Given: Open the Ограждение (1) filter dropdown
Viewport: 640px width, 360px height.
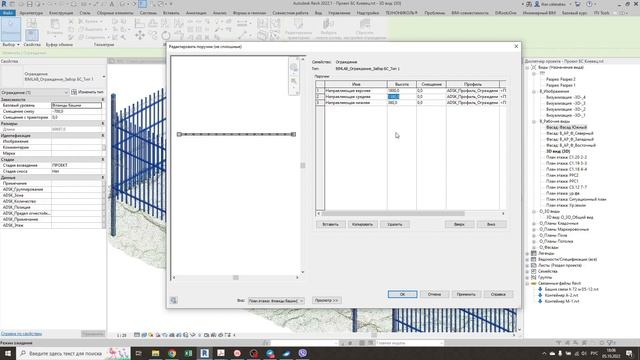Looking at the screenshot, I should 34,93.
